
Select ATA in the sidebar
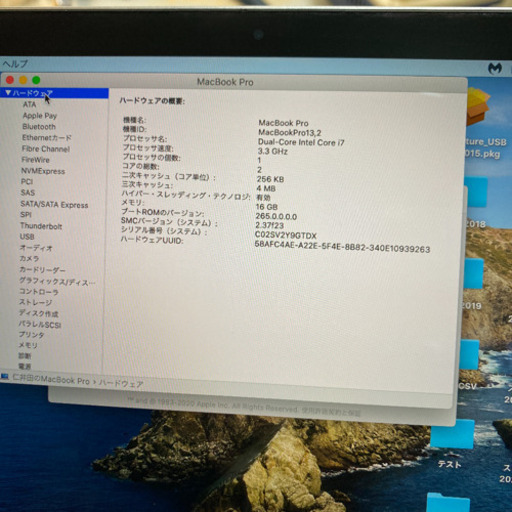click(x=29, y=104)
